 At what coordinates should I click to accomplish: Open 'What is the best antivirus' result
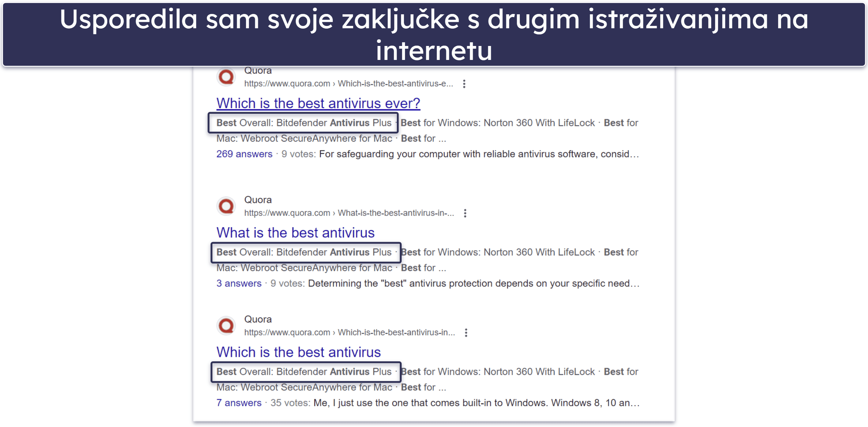295,233
